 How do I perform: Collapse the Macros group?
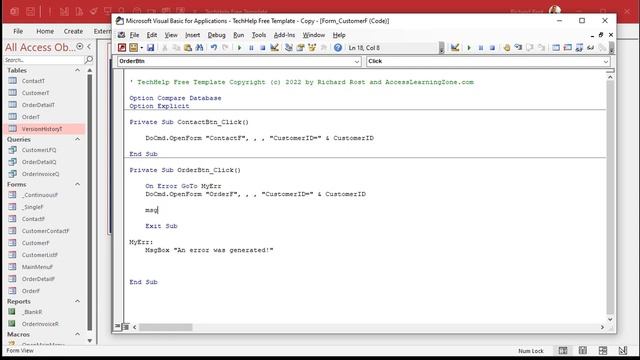tap(77, 334)
